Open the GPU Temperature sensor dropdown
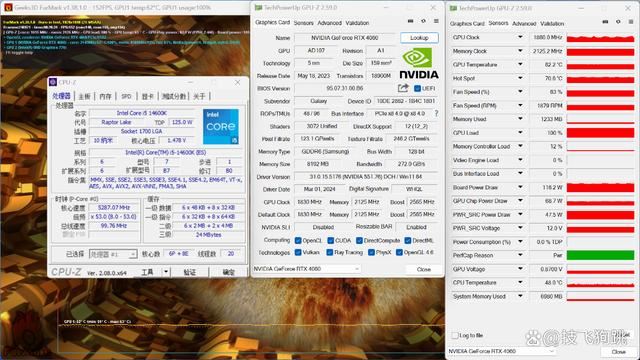This screenshot has height=360, width=640. pos(520,64)
